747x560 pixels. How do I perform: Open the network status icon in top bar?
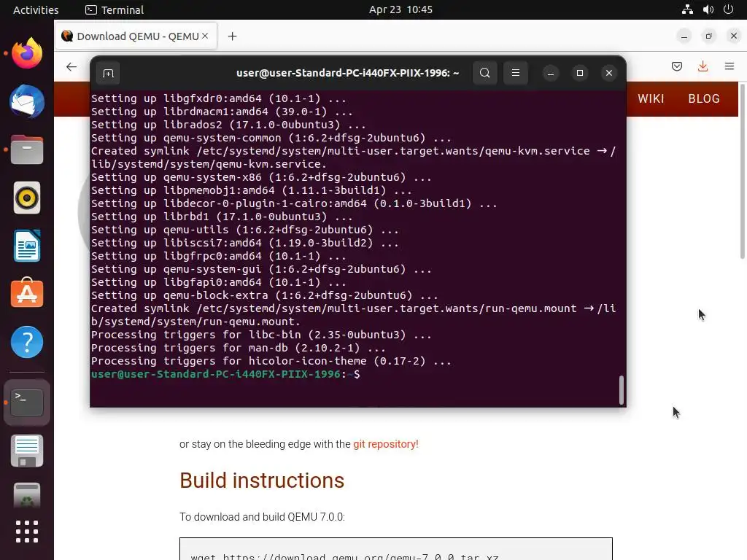687,9
